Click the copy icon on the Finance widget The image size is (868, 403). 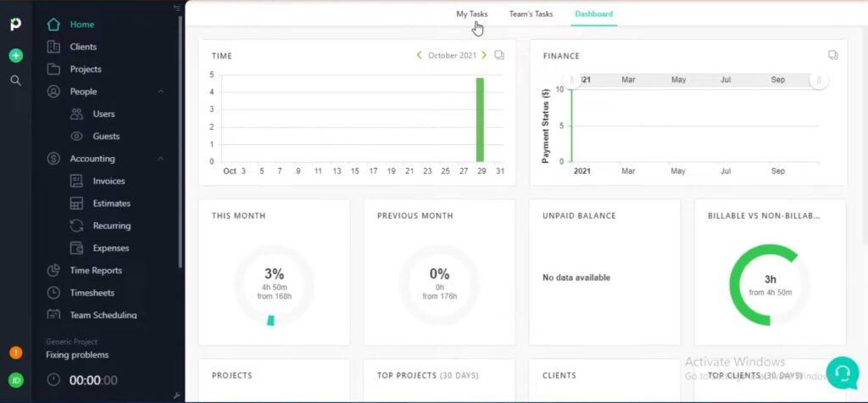[x=833, y=55]
